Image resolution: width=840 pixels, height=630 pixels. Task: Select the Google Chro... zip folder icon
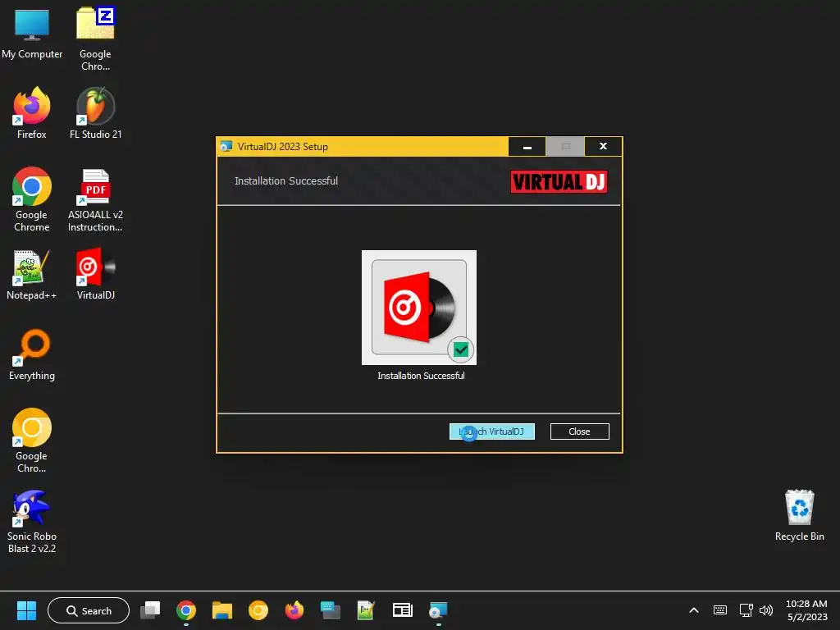pyautogui.click(x=95, y=39)
